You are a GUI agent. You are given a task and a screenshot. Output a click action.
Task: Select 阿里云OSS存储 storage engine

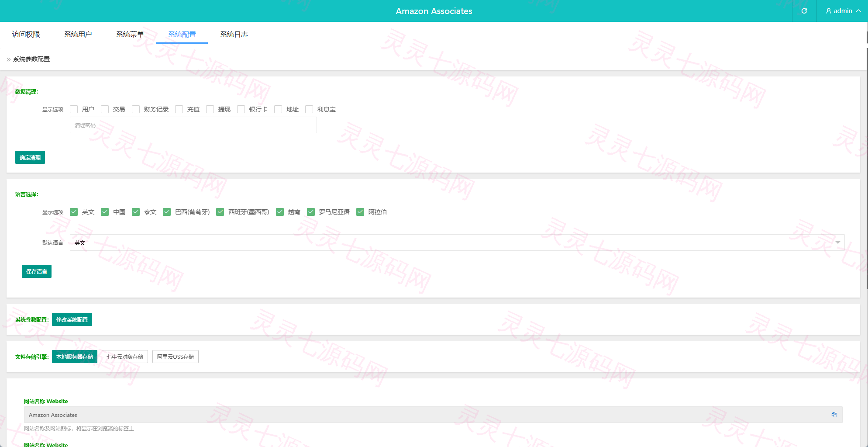[x=176, y=357]
